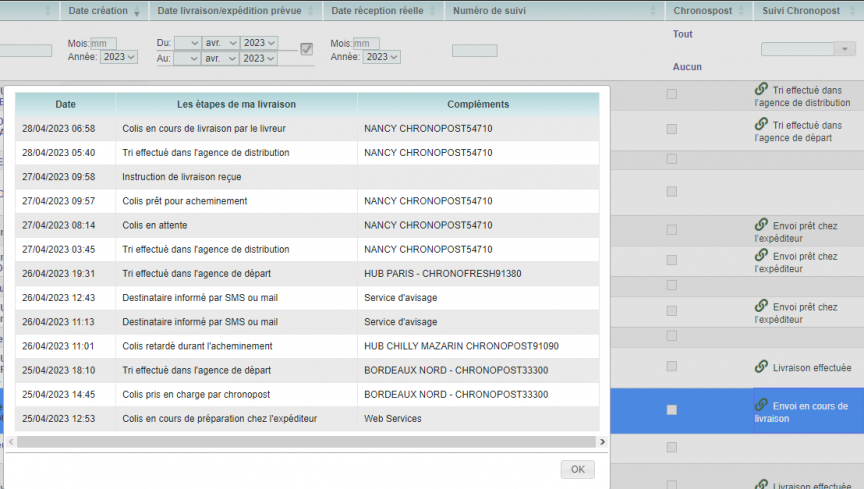Click OK to close delivery steps popup

[577, 469]
